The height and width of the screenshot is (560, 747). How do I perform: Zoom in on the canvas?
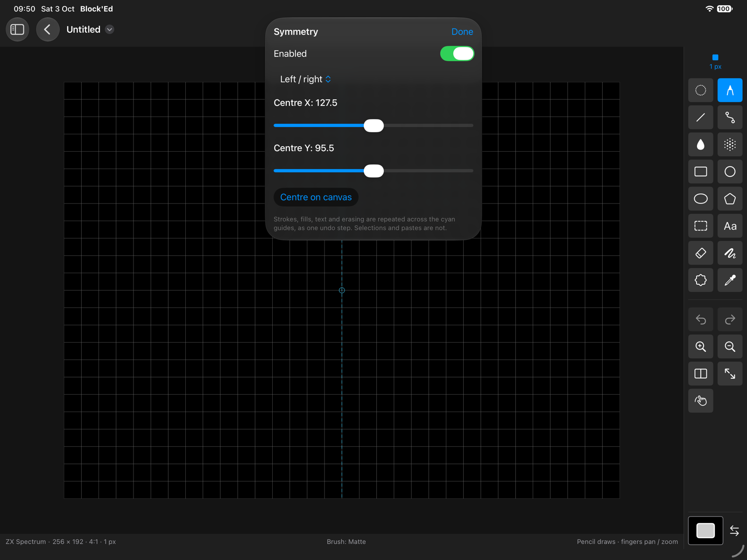(x=701, y=346)
